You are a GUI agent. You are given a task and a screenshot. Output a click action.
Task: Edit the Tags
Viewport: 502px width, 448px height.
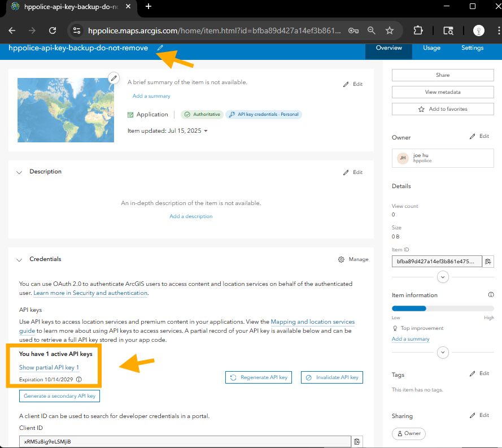[x=479, y=373]
